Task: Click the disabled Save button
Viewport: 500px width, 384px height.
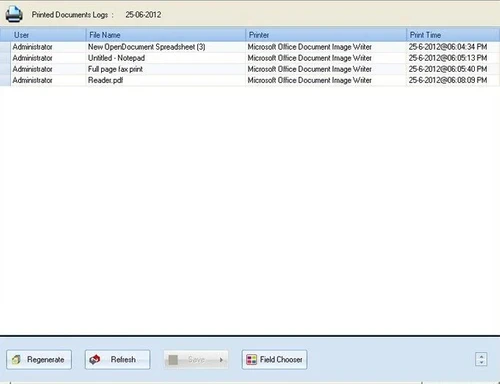Action: [x=196, y=359]
